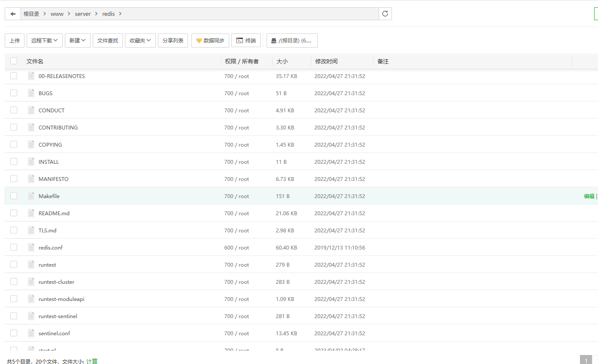598x364 pixels.
Task: Click the file icon beside BUGS
Action: tap(31, 93)
